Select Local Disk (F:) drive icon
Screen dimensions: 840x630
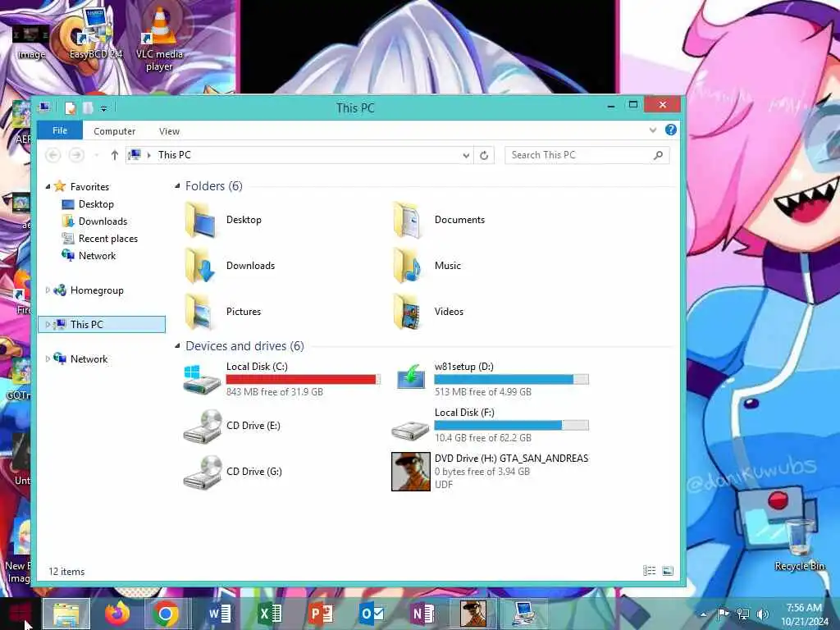(410, 430)
